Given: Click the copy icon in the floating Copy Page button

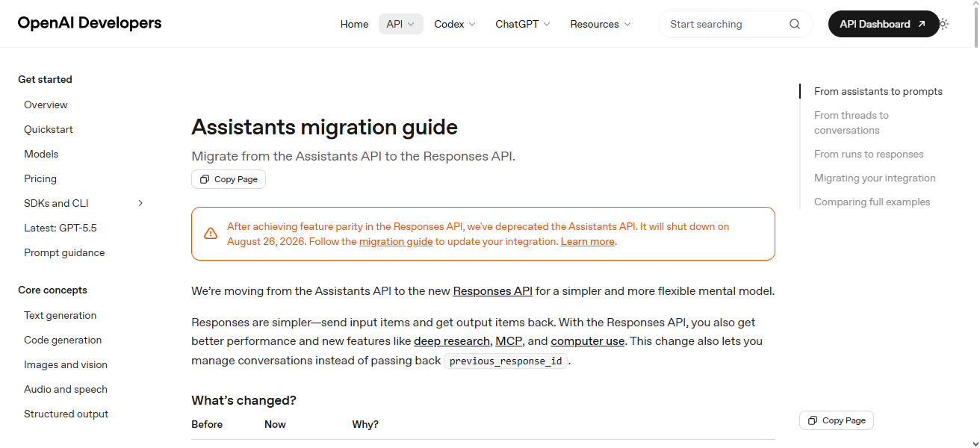Looking at the screenshot, I should (813, 420).
